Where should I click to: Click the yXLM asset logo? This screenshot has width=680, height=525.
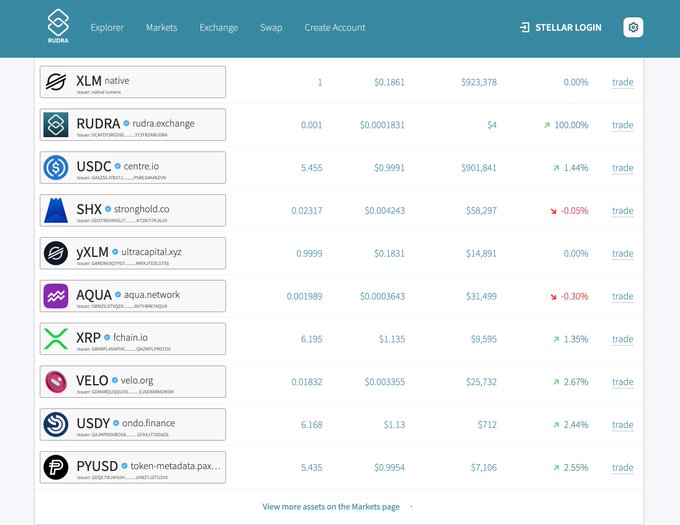coord(56,253)
